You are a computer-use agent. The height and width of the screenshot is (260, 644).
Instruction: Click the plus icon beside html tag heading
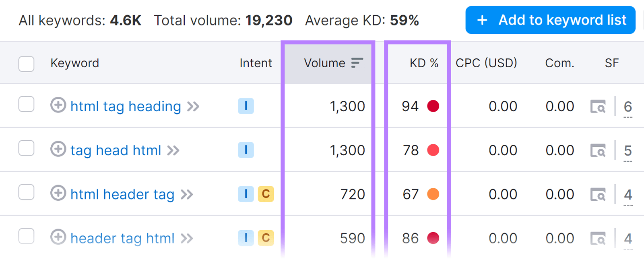(x=58, y=106)
